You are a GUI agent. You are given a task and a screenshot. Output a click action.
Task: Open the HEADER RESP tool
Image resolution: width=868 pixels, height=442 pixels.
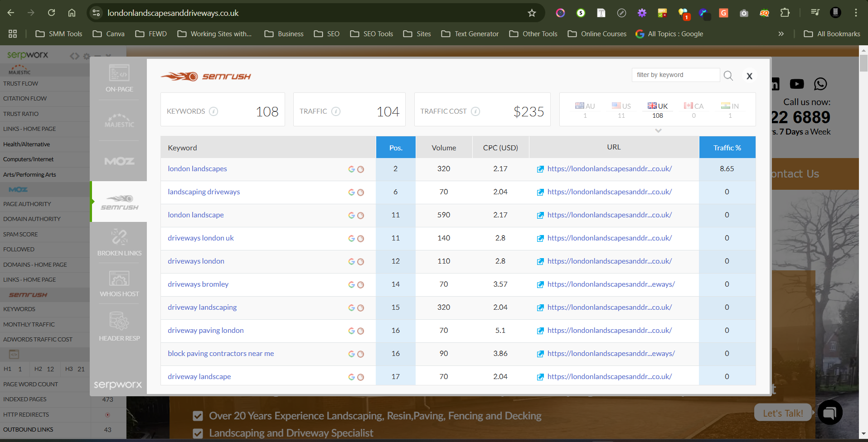pyautogui.click(x=119, y=326)
